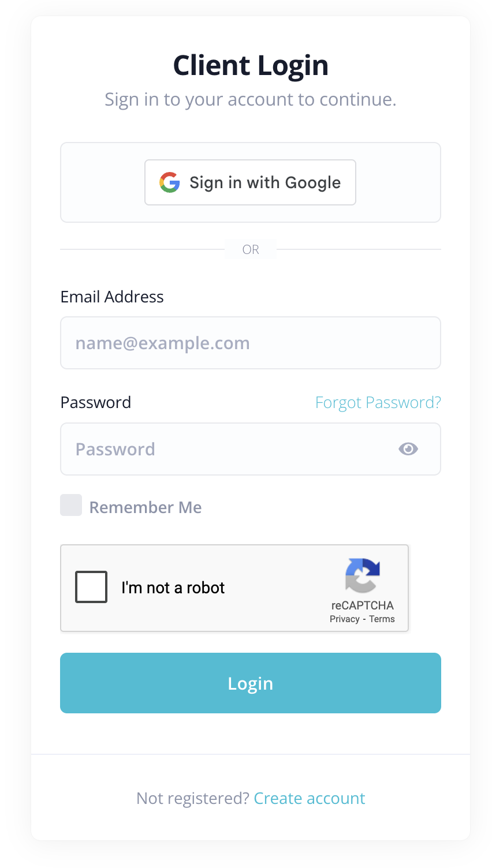Open the reCAPTCHA Terms link

tap(382, 619)
